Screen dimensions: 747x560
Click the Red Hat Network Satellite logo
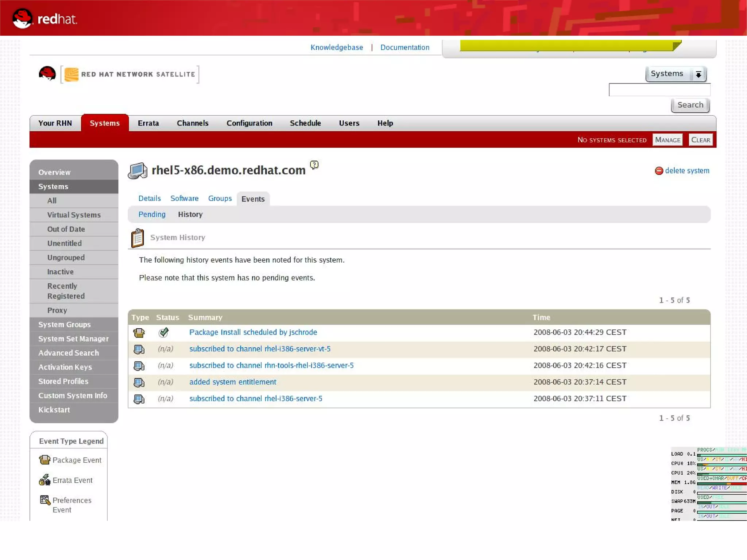coord(129,74)
